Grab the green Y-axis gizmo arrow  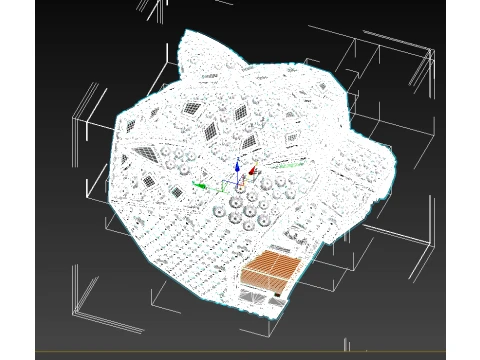pos(200,185)
